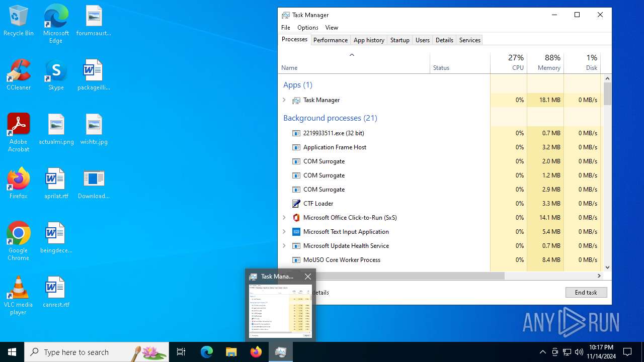Image resolution: width=644 pixels, height=362 pixels.
Task: Select the Processes tab
Action: coord(294,39)
